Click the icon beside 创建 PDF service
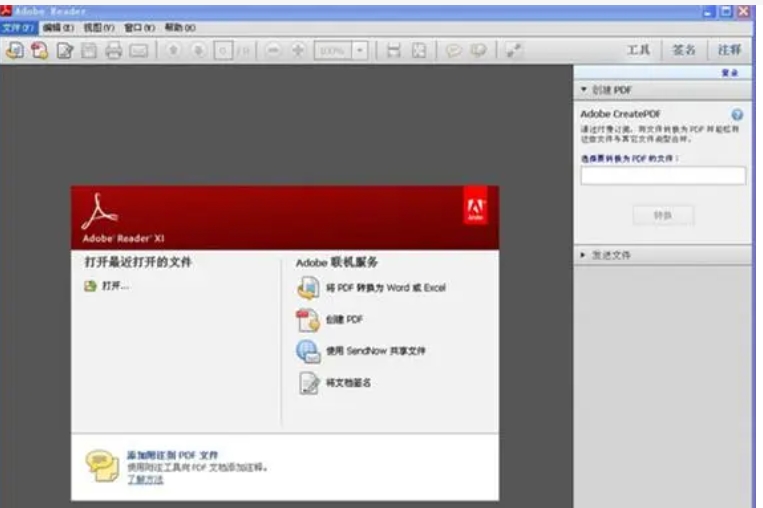 click(x=308, y=320)
